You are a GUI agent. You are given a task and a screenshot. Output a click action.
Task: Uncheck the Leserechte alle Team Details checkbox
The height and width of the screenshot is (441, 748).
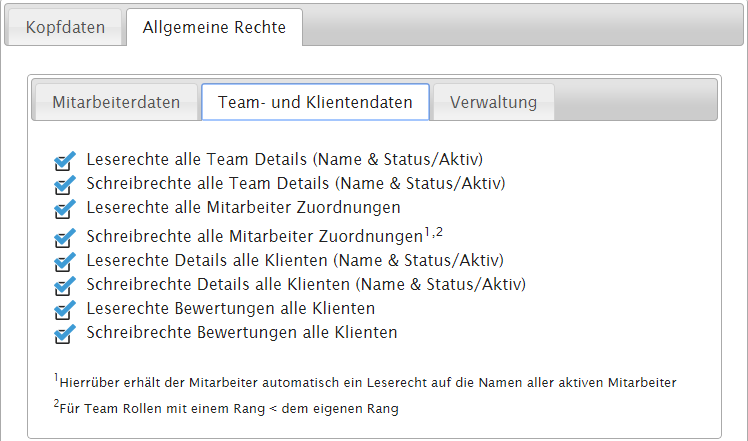(x=64, y=161)
